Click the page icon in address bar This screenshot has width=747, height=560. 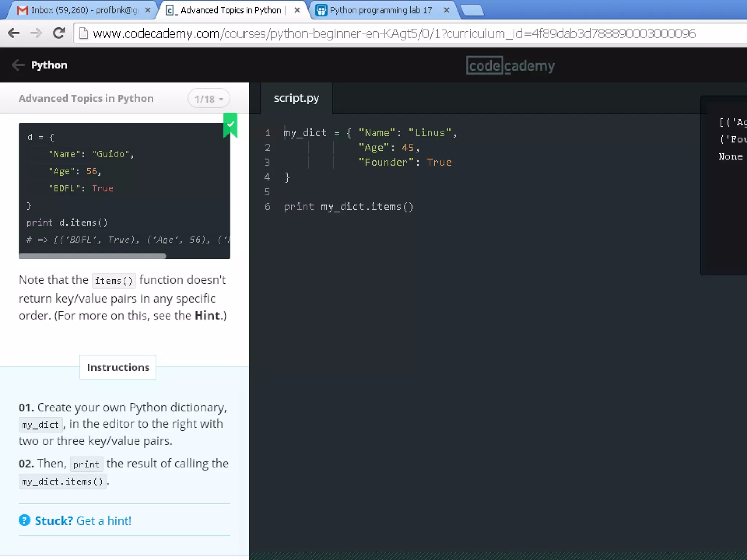pyautogui.click(x=84, y=34)
